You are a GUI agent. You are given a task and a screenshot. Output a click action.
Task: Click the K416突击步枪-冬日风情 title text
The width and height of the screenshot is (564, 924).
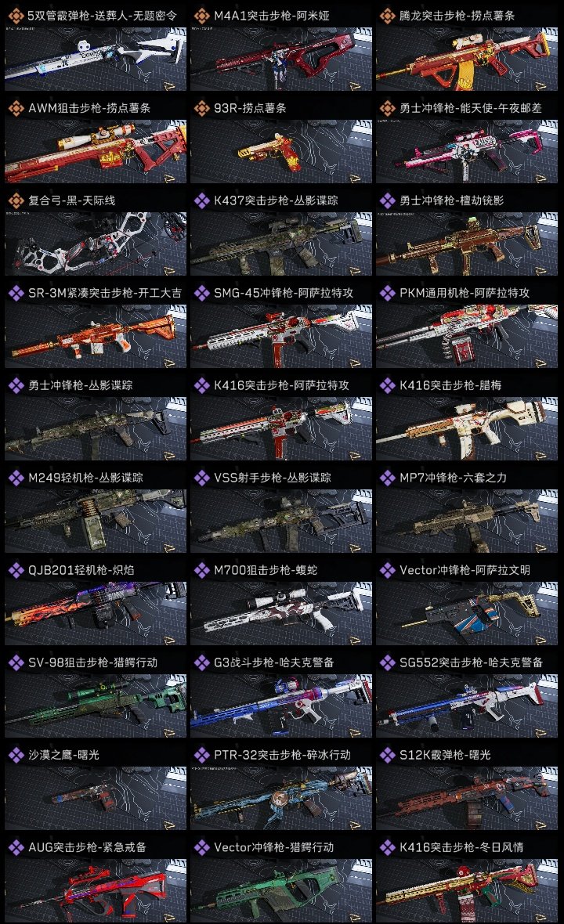click(x=461, y=847)
